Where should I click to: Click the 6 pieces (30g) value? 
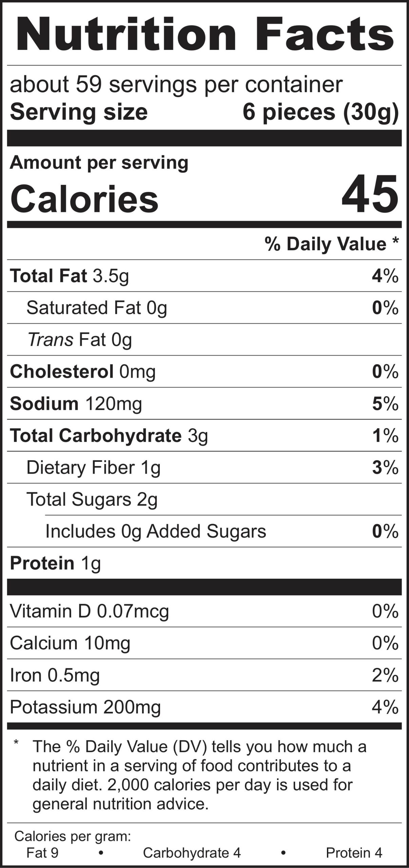click(320, 112)
